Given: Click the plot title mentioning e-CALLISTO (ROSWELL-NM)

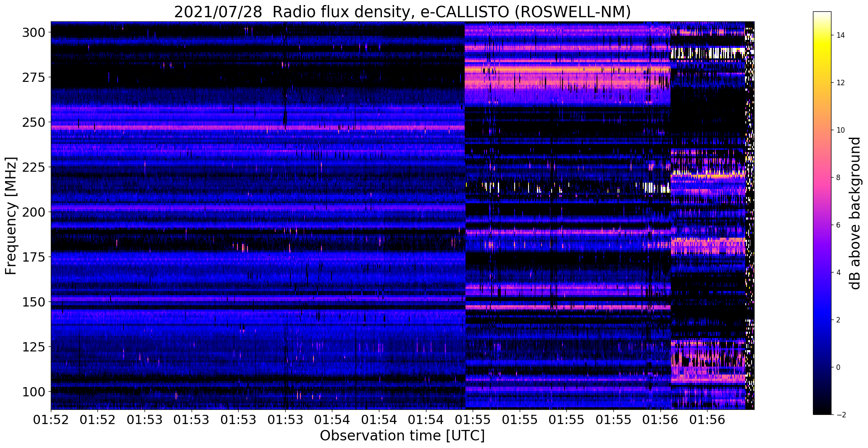Looking at the screenshot, I should click(402, 12).
